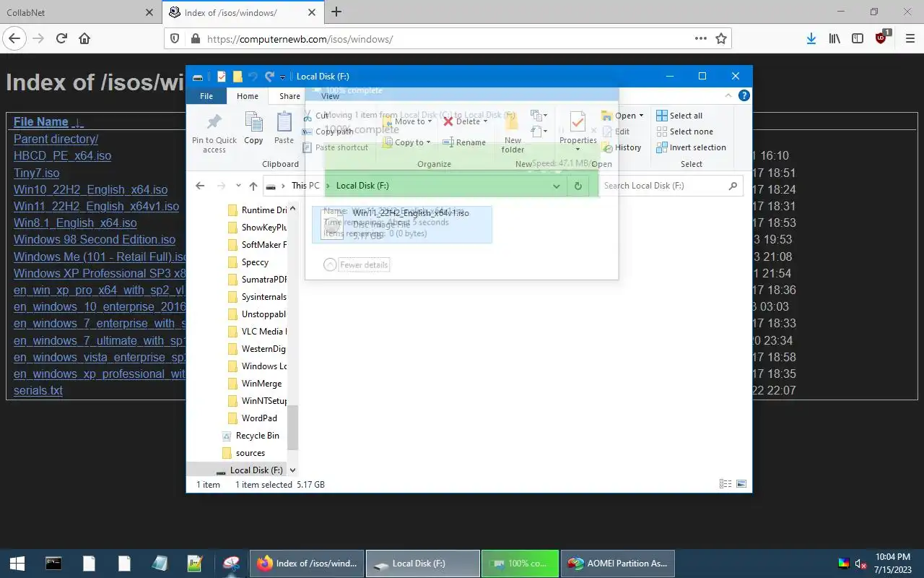Click Invert selection in ribbon

[x=691, y=147]
